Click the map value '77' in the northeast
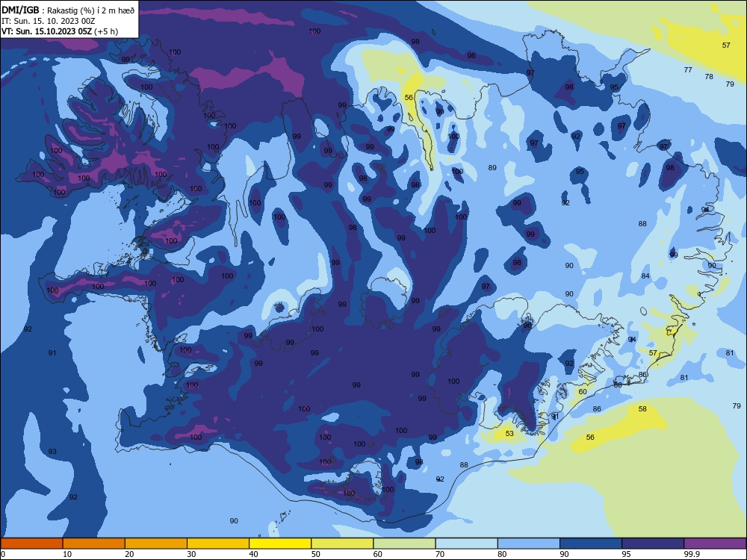This screenshot has height=560, width=747. tap(688, 69)
